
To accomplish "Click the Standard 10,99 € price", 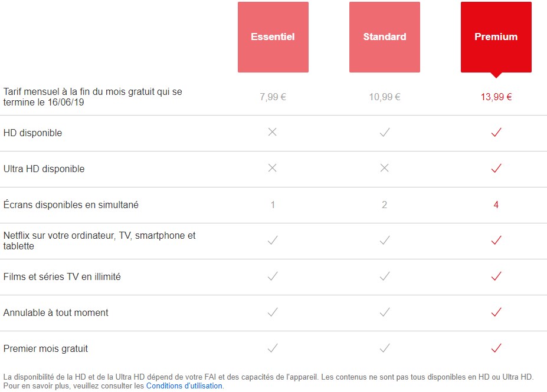I will click(x=385, y=97).
